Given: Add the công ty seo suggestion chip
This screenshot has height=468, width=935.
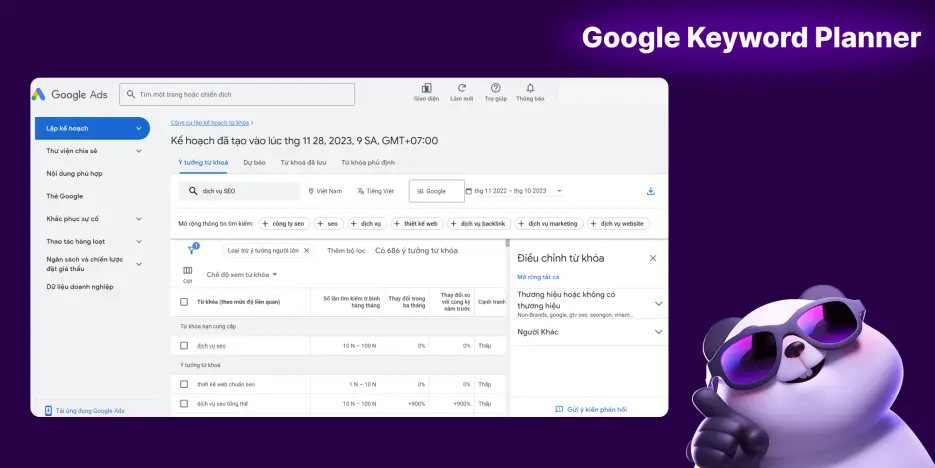Looking at the screenshot, I should click(x=284, y=224).
